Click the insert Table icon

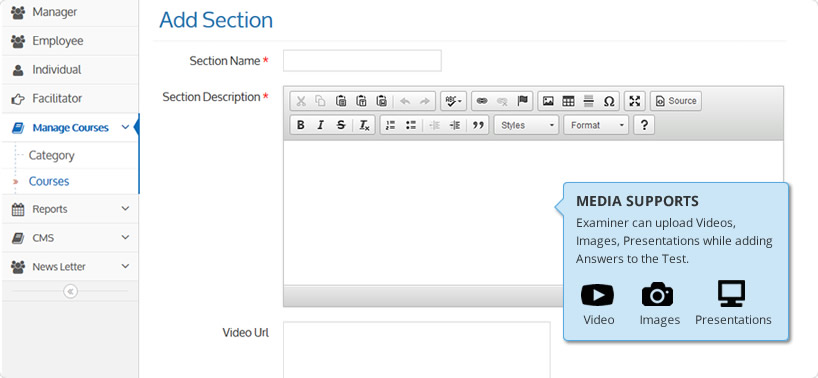[568, 101]
